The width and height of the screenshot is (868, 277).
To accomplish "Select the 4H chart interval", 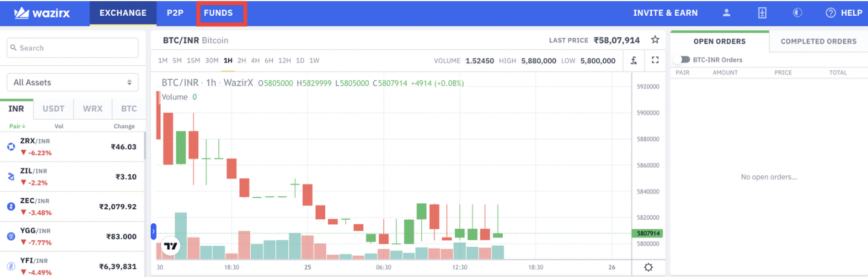I will click(255, 60).
